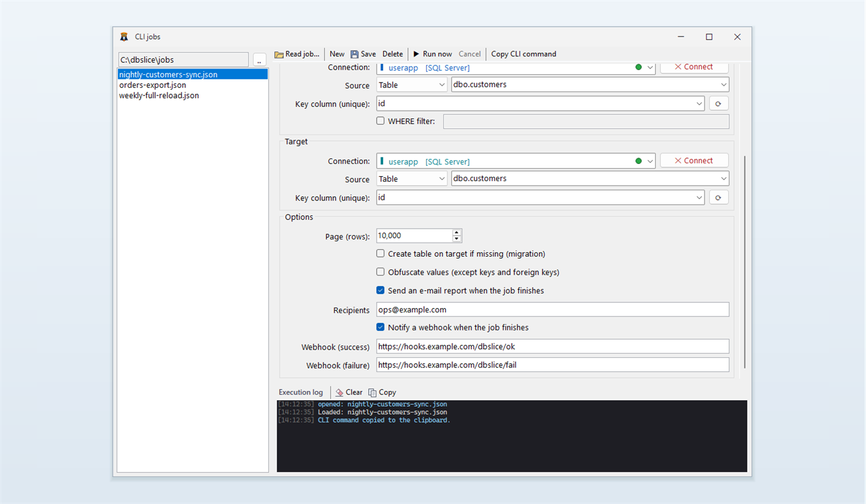Click the Webhook (success) URL field

click(x=553, y=346)
